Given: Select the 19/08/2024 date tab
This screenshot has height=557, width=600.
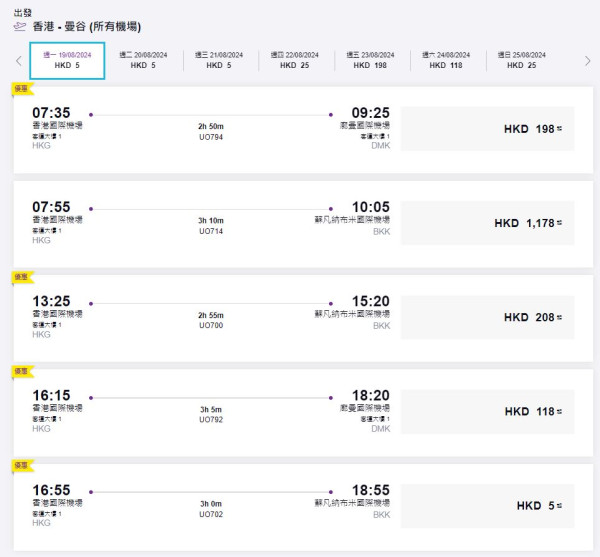Looking at the screenshot, I should point(67,60).
